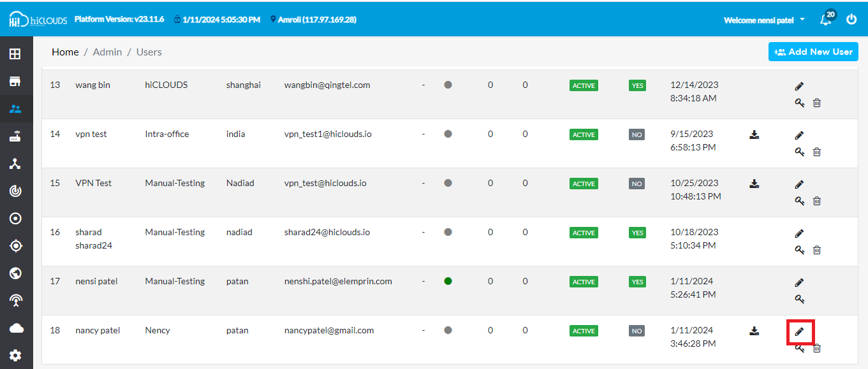Click ACTIVE badge for wang bin

pos(584,86)
